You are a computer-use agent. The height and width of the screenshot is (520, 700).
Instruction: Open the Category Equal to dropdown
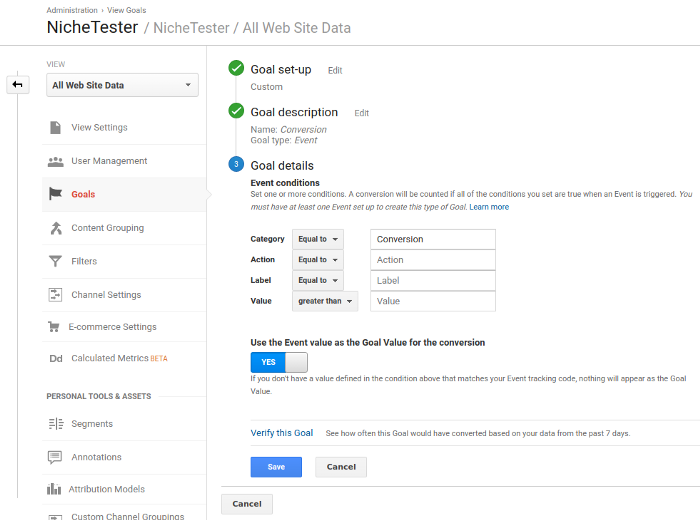pyautogui.click(x=318, y=239)
